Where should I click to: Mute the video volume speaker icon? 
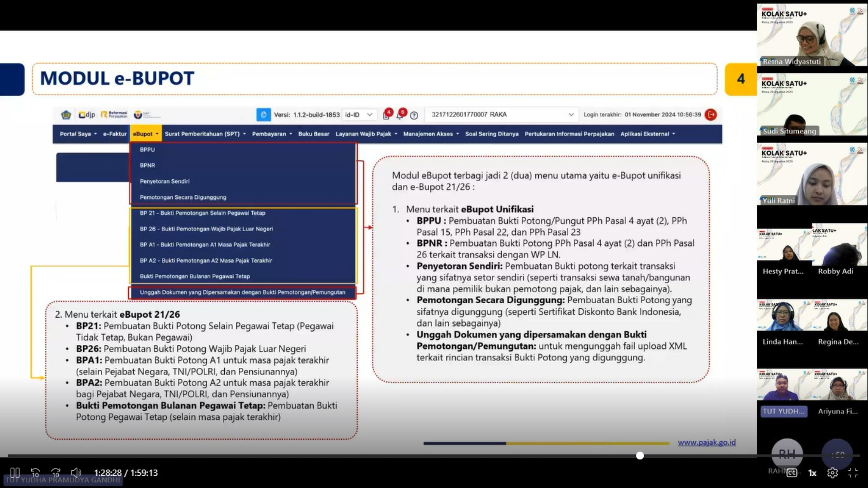pos(75,473)
